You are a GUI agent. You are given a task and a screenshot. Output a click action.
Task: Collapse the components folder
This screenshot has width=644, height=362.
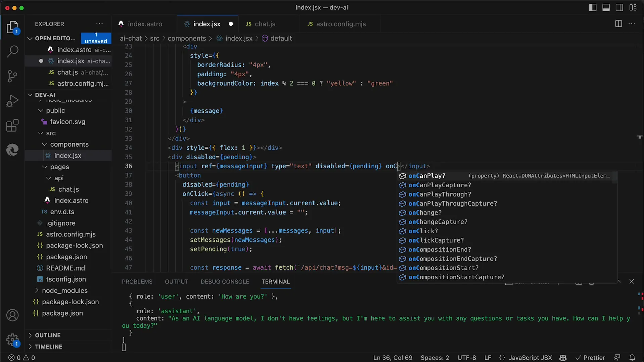45,144
